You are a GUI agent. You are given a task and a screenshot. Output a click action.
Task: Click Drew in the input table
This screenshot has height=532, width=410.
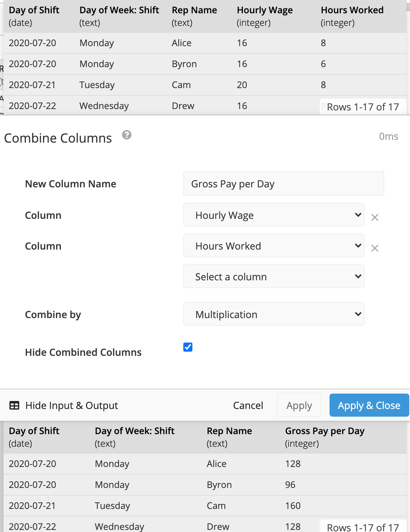coord(183,106)
